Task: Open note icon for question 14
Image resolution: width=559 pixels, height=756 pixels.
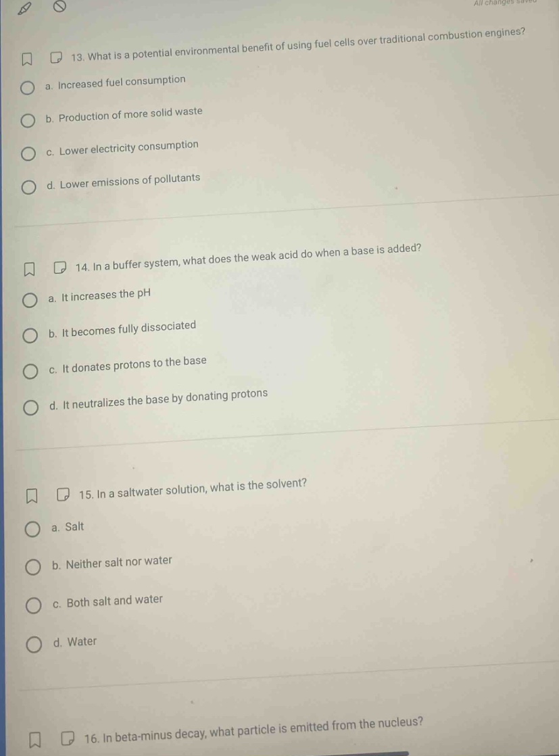Action: [59, 268]
